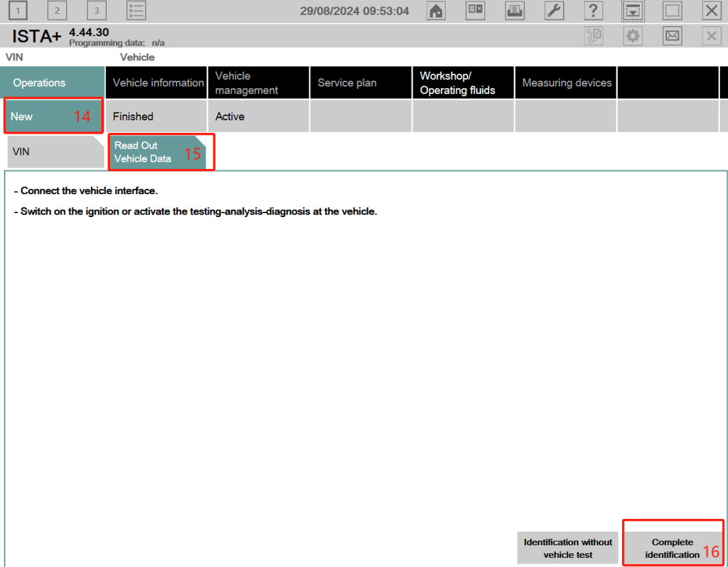Click the minimize-to-tray arrow icon
Image resolution: width=728 pixels, height=567 pixels.
coord(633,11)
